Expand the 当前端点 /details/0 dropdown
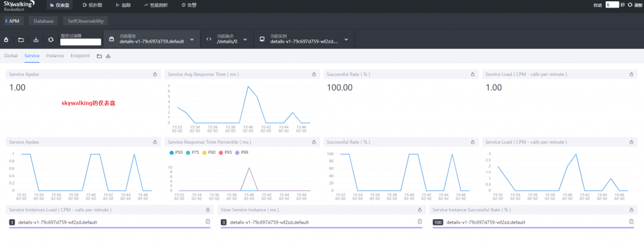The width and height of the screenshot is (644, 248). click(x=245, y=40)
